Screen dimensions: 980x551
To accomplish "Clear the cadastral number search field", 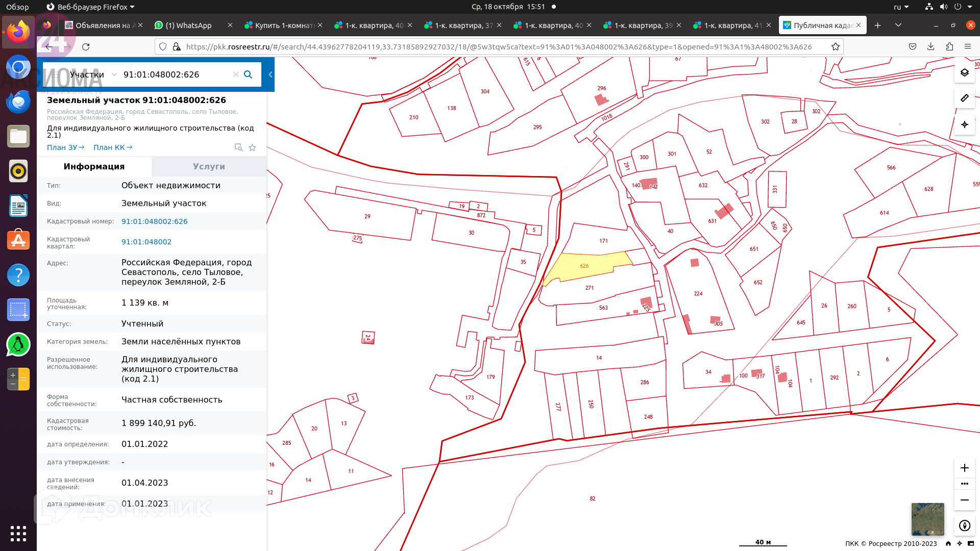I will tap(235, 74).
